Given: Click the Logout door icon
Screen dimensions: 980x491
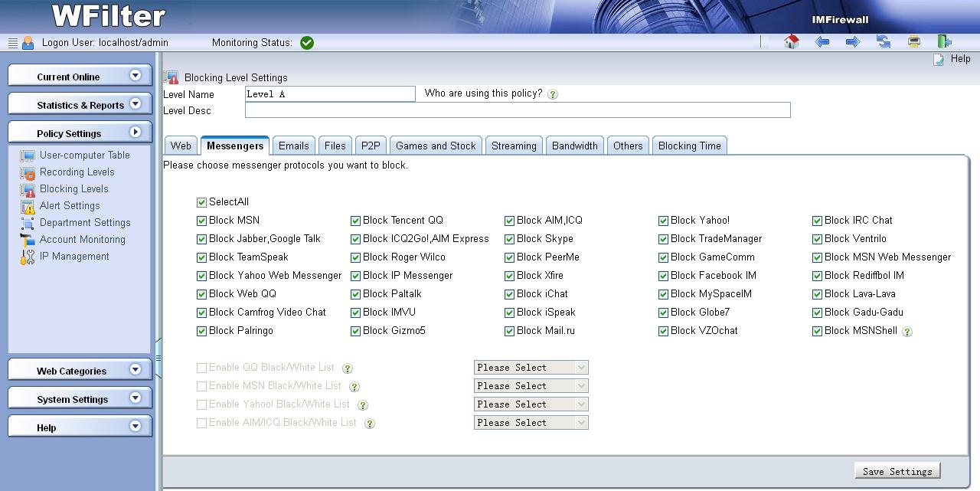Looking at the screenshot, I should click(x=944, y=42).
